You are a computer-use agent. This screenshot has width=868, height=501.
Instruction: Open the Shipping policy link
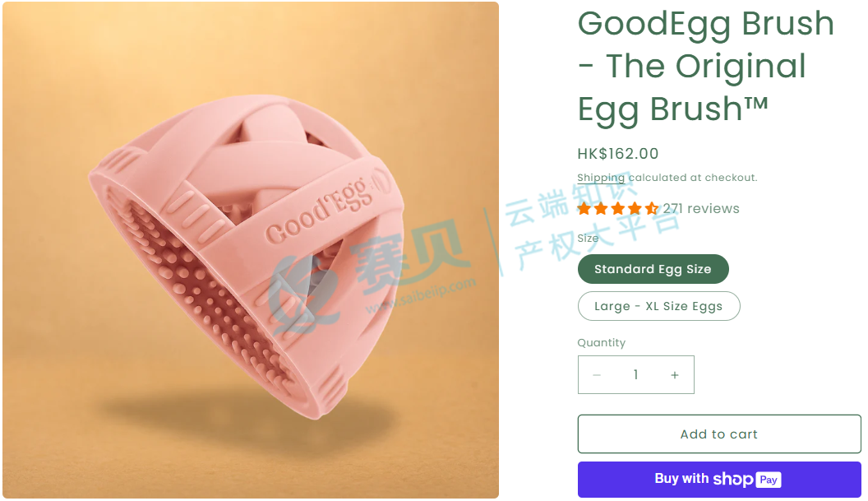pos(601,178)
